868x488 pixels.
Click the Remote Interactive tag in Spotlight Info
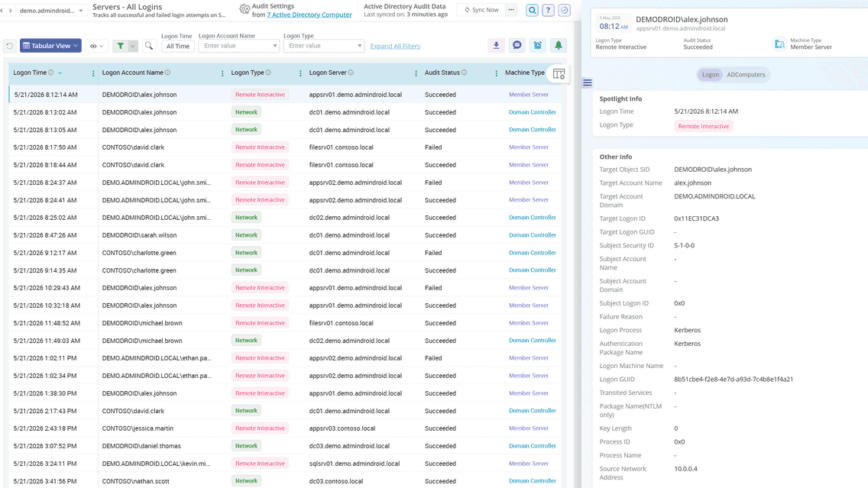pyautogui.click(x=704, y=126)
